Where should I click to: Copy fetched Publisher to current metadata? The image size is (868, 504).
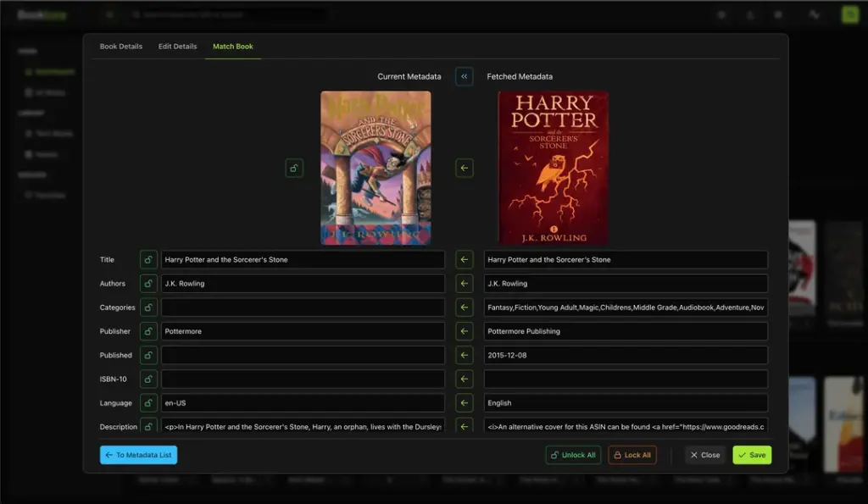click(x=464, y=331)
